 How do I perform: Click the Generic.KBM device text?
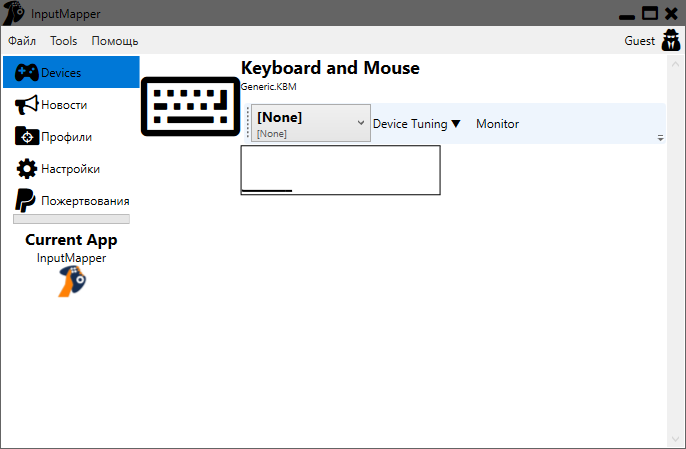[269, 87]
